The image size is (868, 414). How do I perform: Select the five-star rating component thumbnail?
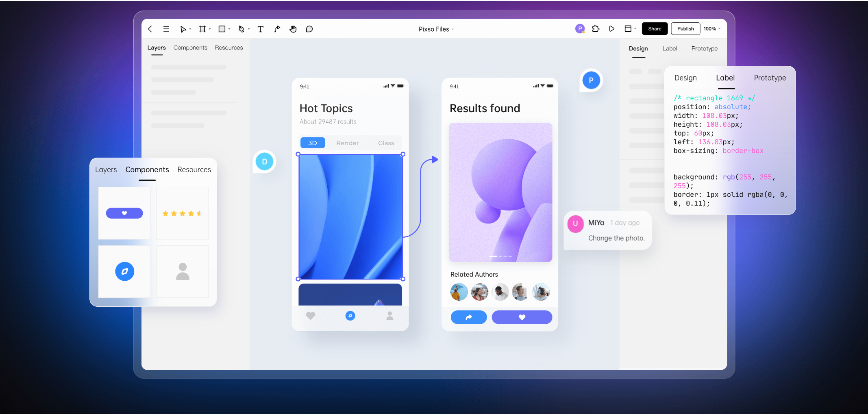182,213
